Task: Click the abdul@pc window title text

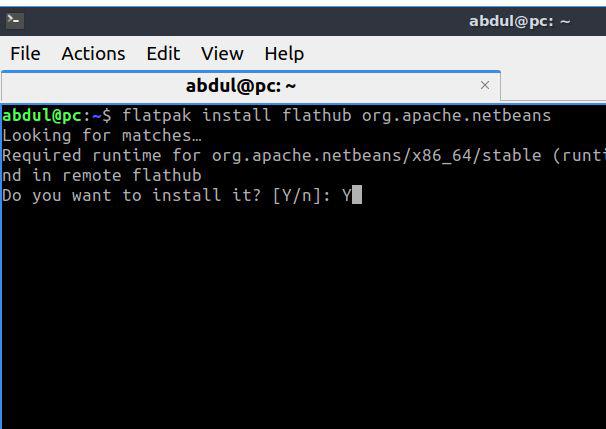Action: point(519,21)
